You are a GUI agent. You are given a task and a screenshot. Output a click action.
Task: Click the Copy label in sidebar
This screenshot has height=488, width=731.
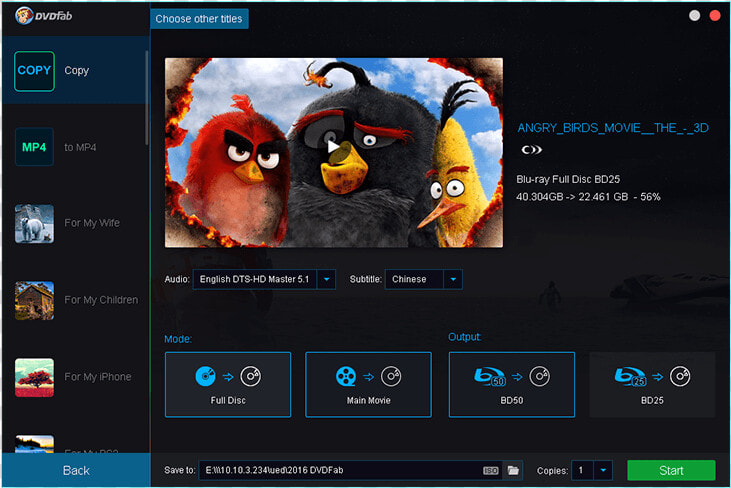point(76,70)
